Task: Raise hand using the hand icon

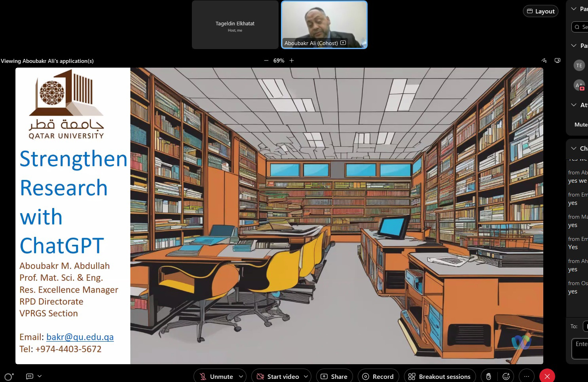Action: pos(489,376)
